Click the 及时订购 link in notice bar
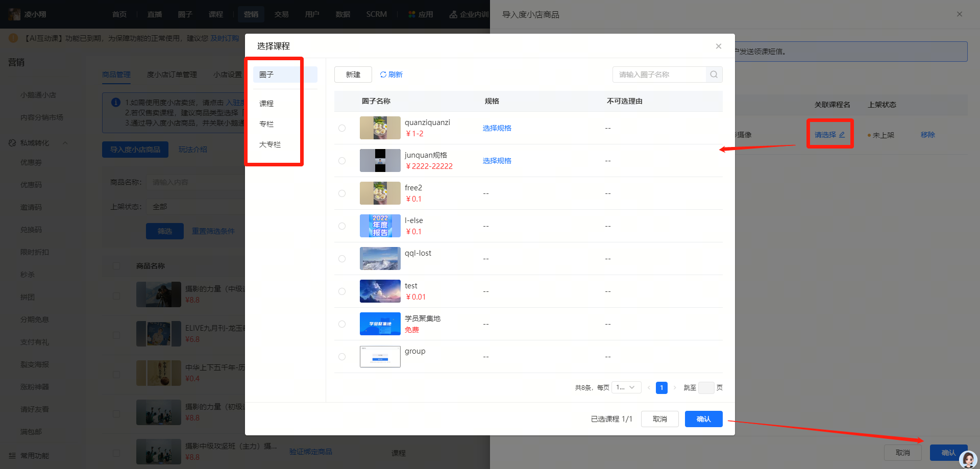The width and height of the screenshot is (980, 469). [x=225, y=38]
